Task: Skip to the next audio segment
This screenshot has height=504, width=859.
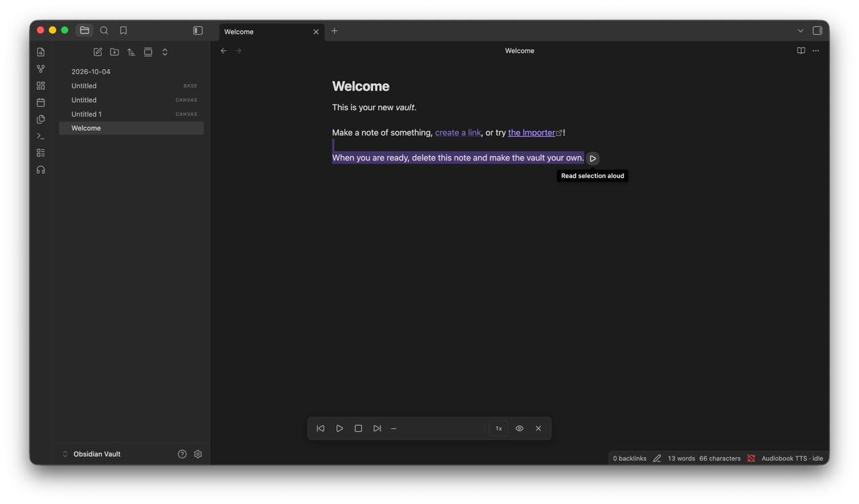Action: [x=377, y=428]
